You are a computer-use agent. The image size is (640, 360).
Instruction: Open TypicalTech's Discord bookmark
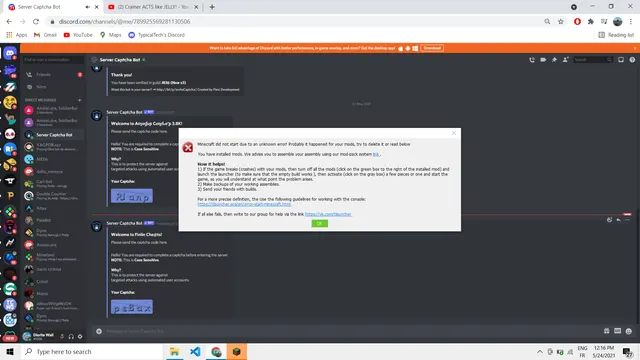tap(157, 35)
